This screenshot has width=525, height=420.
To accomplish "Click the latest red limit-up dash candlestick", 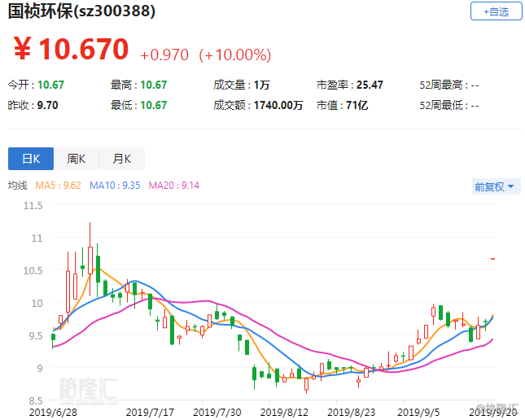I will (493, 259).
